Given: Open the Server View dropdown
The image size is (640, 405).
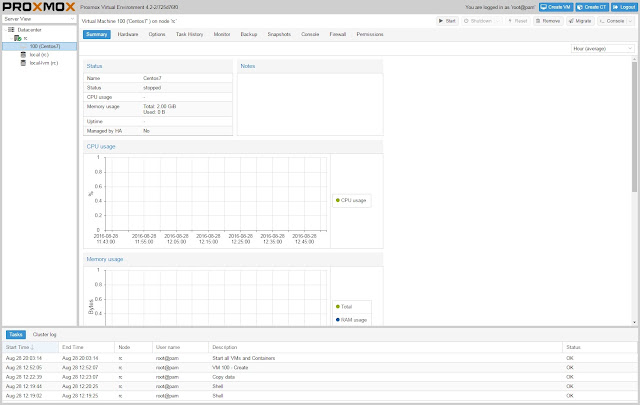Looking at the screenshot, I should [39, 19].
